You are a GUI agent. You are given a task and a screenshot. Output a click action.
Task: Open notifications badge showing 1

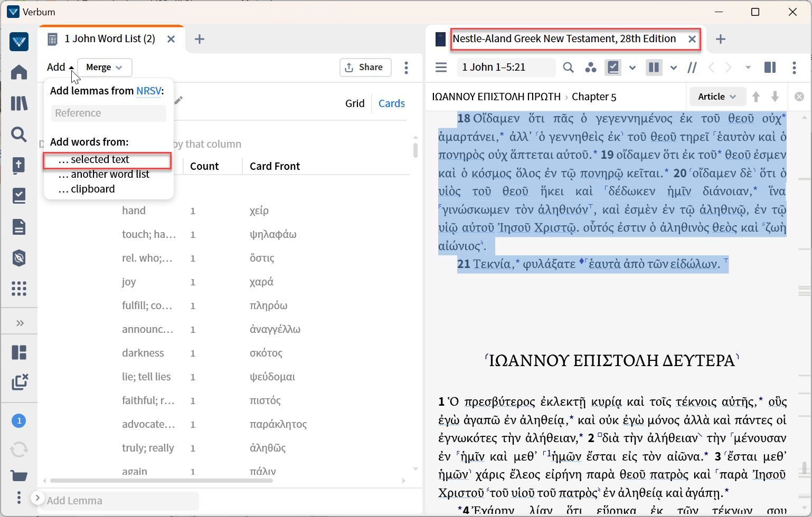click(19, 420)
